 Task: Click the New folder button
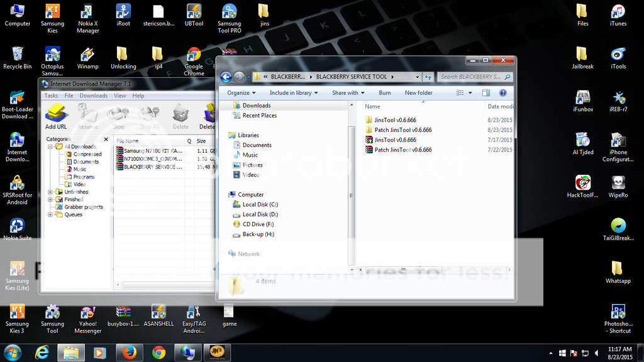tap(418, 92)
